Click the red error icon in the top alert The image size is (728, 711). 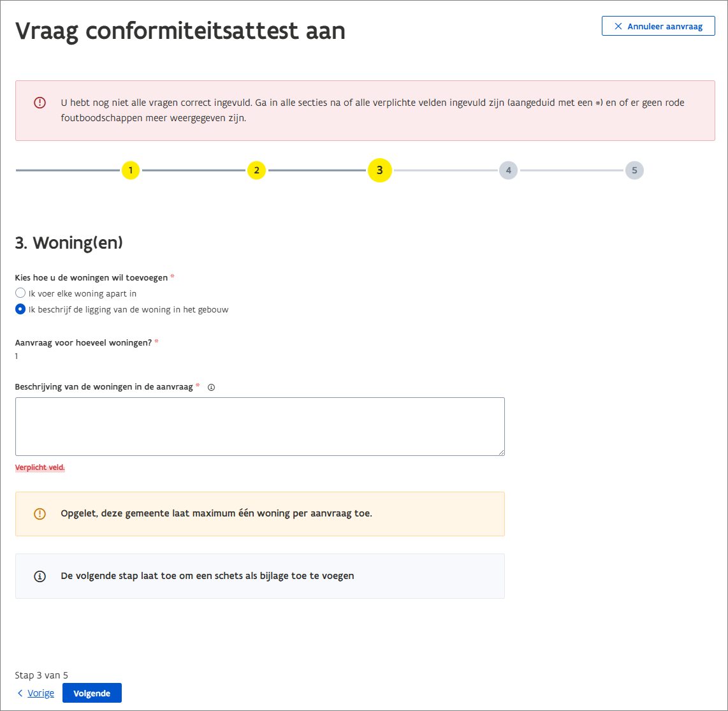40,103
